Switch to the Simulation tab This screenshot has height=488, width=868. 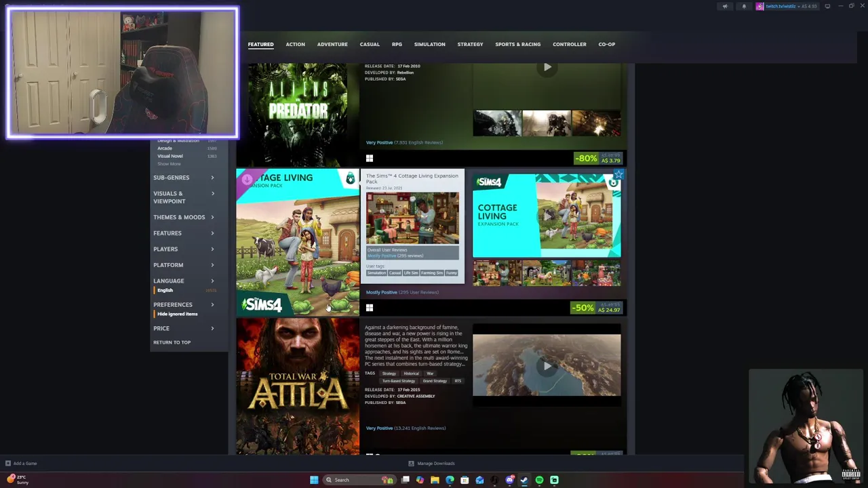pos(430,44)
